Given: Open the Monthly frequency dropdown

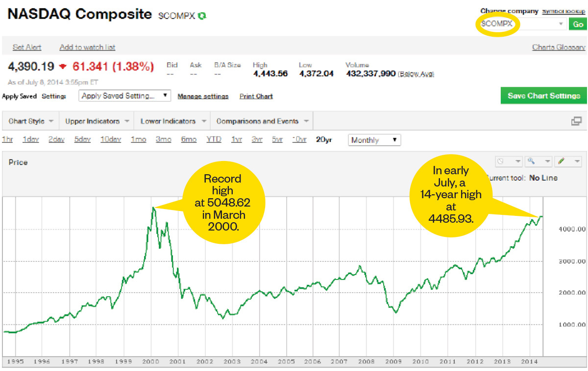Looking at the screenshot, I should coord(374,140).
